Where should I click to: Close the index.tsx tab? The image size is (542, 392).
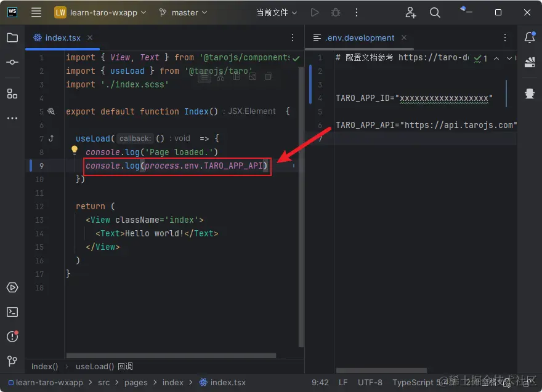[x=90, y=38]
